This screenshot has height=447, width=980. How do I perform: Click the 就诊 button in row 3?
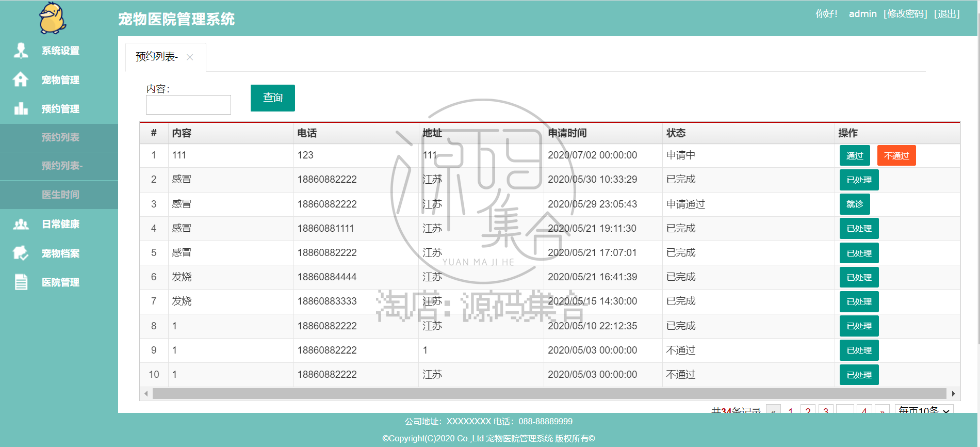point(855,204)
